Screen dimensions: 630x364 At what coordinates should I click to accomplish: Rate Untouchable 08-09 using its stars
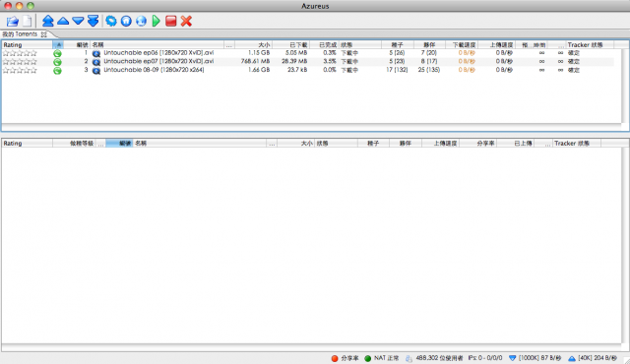coord(20,70)
